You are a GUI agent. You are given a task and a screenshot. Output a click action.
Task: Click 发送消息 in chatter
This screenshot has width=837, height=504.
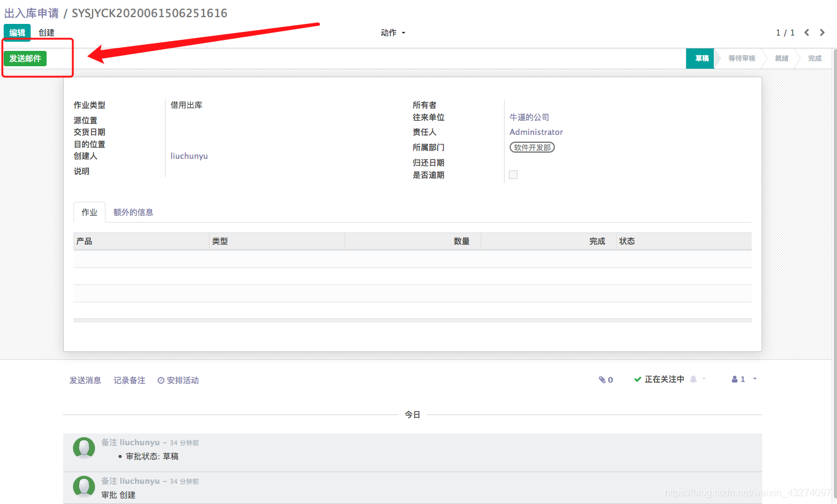pyautogui.click(x=85, y=380)
